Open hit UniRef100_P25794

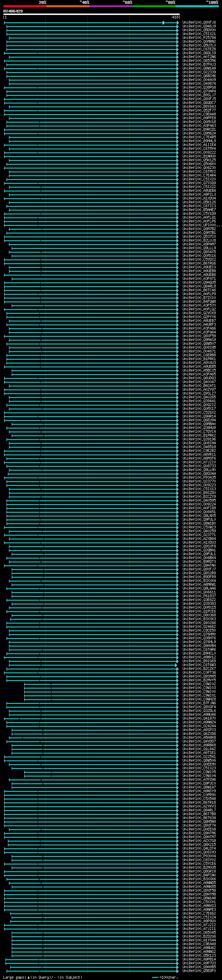(x=199, y=38)
